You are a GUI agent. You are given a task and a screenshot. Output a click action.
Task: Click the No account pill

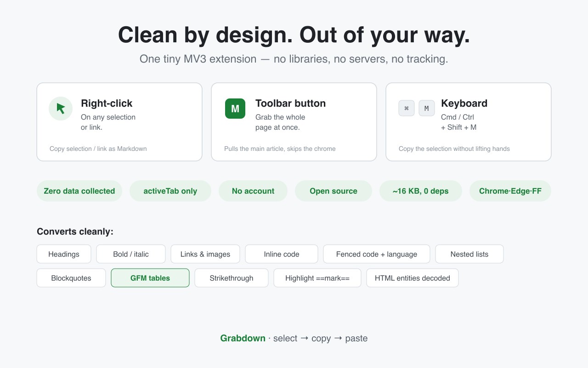[253, 191]
